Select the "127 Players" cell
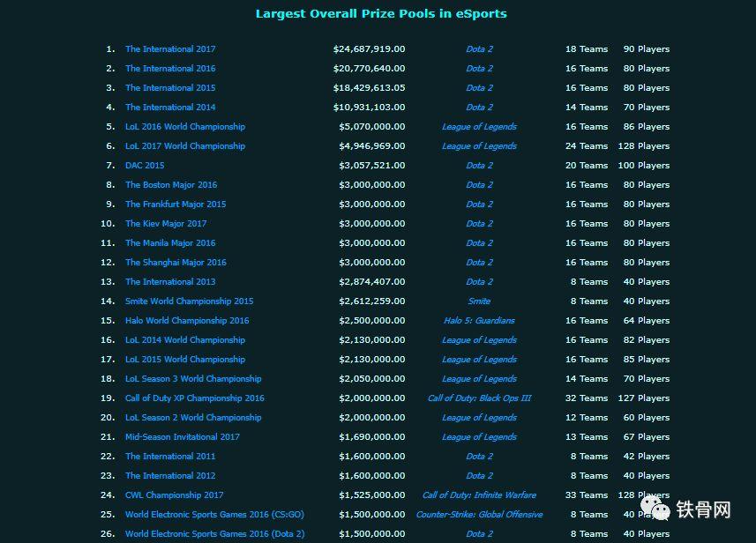The width and height of the screenshot is (756, 543). (644, 398)
